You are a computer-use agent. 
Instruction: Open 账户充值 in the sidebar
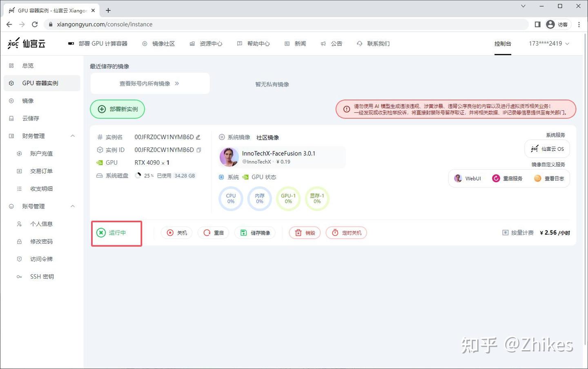tap(42, 154)
